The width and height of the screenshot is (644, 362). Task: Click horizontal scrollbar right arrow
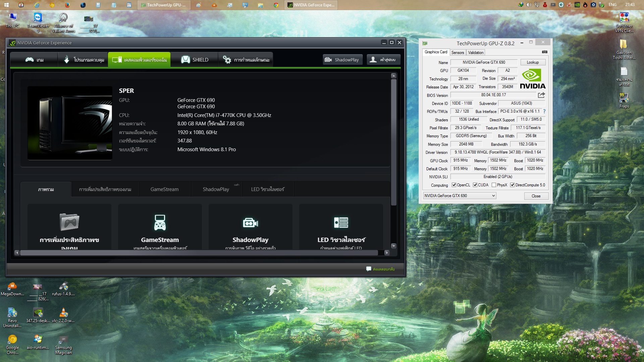pyautogui.click(x=387, y=253)
